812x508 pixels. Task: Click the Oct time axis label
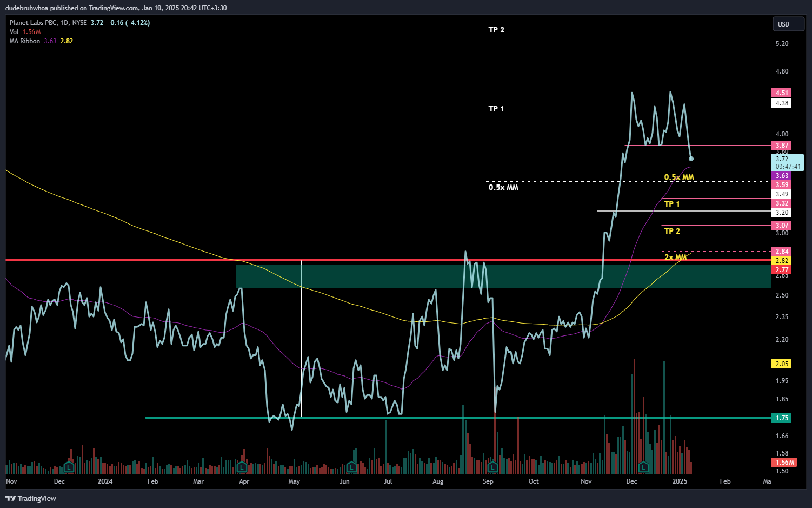click(x=534, y=481)
